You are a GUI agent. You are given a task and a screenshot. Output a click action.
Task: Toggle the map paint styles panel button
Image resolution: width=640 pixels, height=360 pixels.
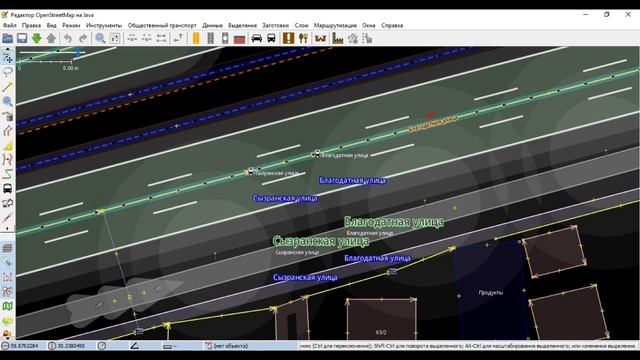point(7,306)
